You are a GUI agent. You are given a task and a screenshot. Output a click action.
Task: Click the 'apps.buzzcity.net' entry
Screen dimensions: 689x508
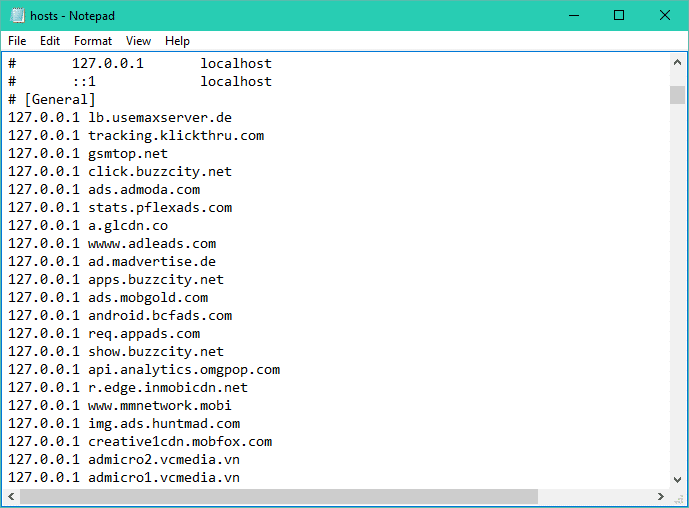point(156,279)
